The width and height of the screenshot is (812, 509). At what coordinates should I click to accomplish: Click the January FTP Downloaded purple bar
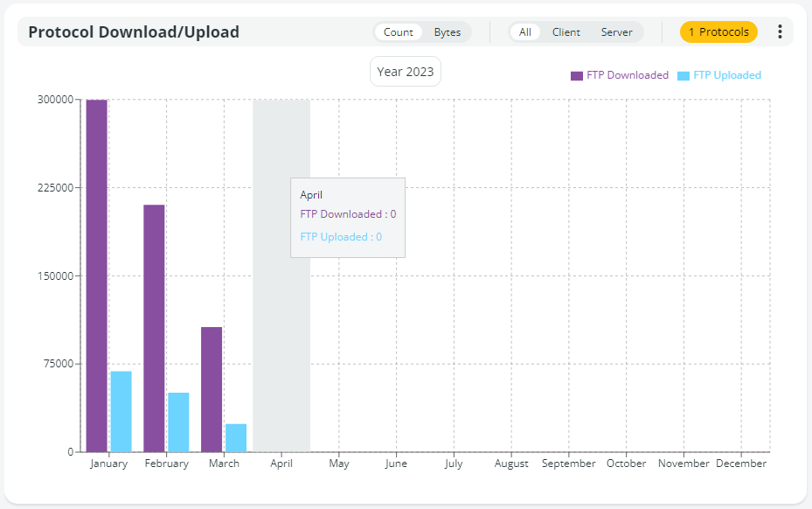pos(96,275)
